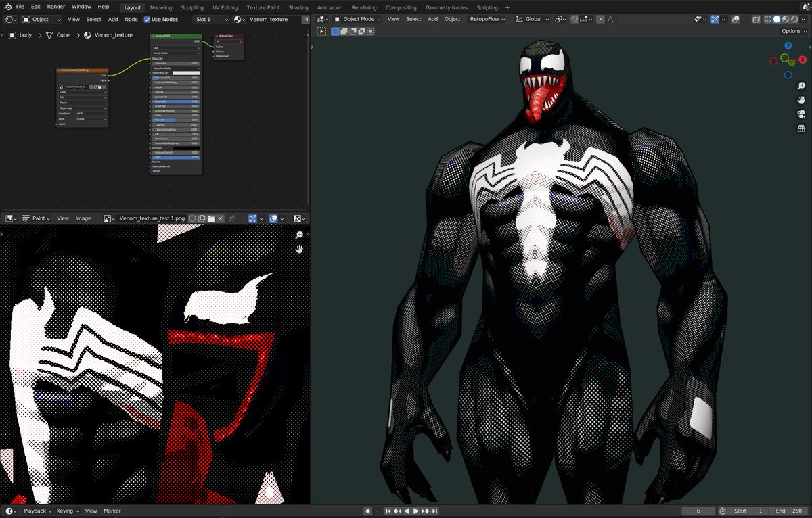Screen dimensions: 812x518
Task: Open node editor type dropdown
Action: tap(11, 20)
